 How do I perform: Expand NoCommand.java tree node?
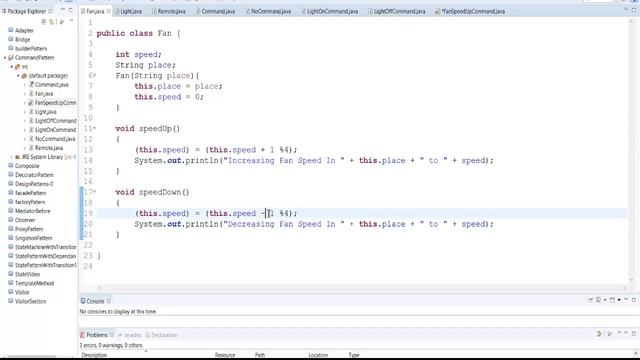coord(24,139)
